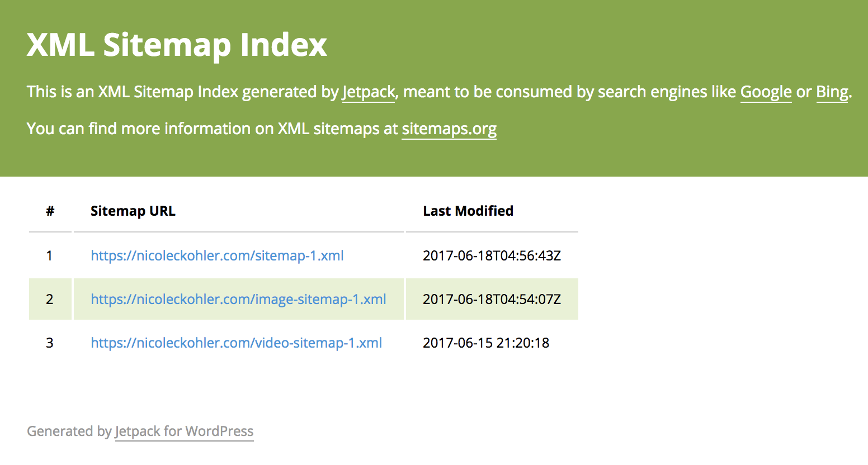The width and height of the screenshot is (868, 465).
Task: Click the '#' column header
Action: [x=50, y=211]
